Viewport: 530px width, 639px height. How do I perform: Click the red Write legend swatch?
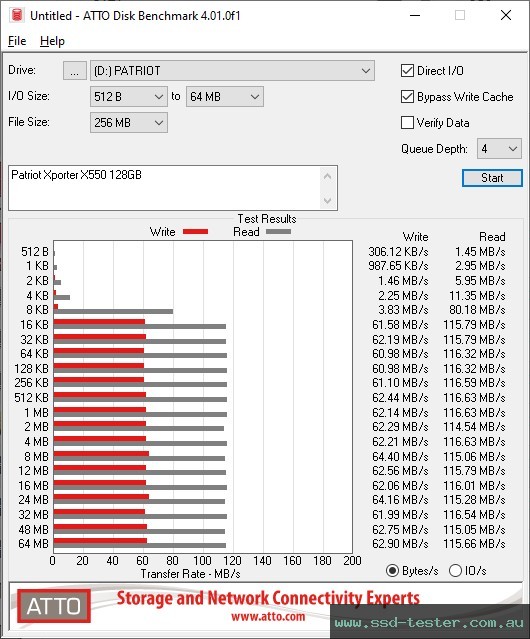(x=196, y=231)
